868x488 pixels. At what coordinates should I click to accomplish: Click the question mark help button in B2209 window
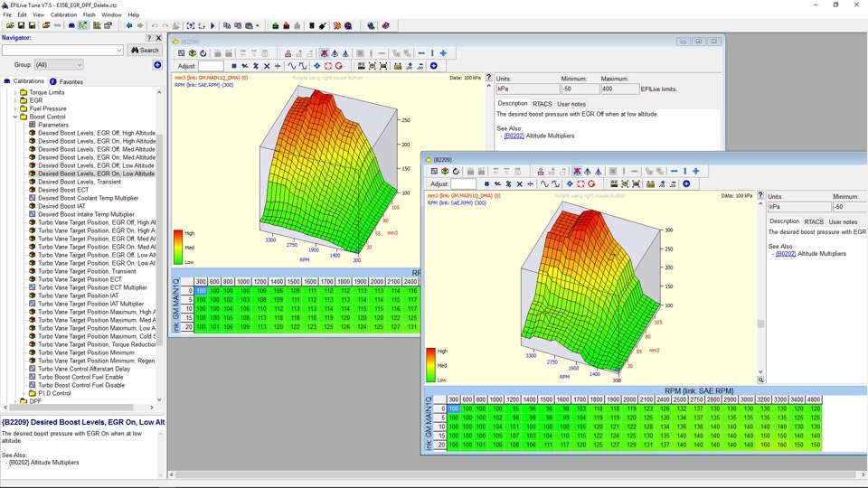(760, 195)
